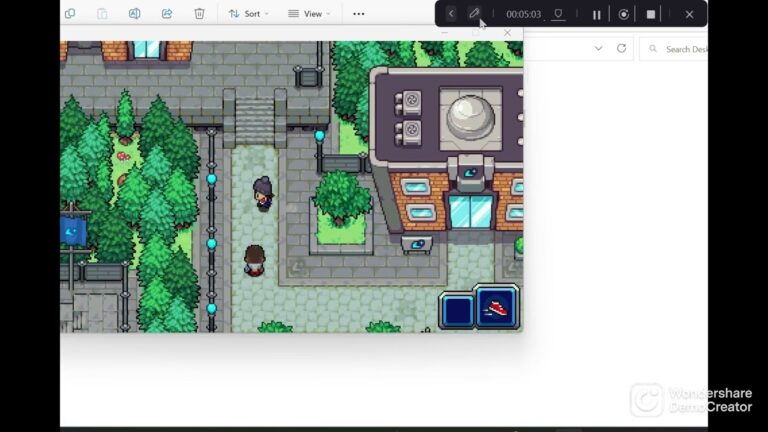
Task: Click the Search Desktop field
Action: [674, 49]
